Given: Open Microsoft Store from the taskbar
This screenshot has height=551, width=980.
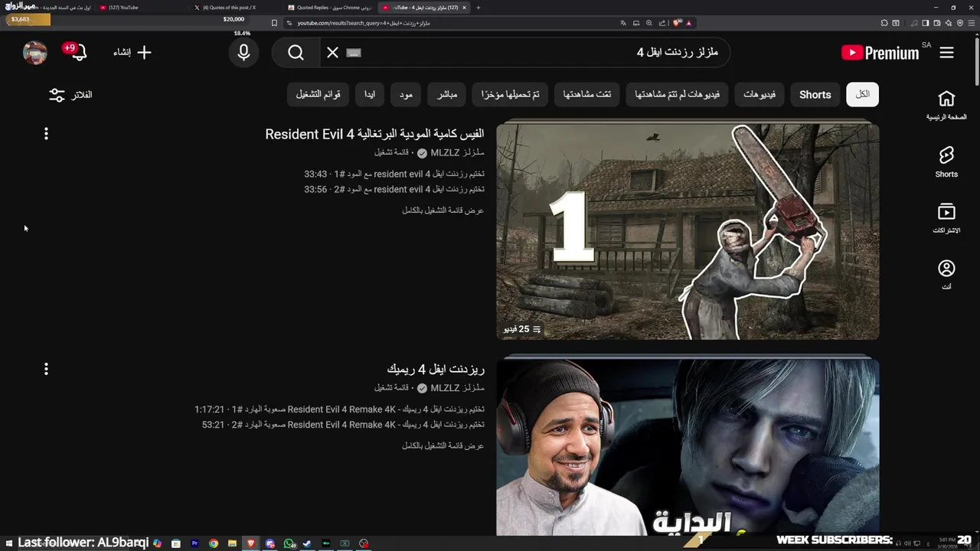Looking at the screenshot, I should 176,543.
